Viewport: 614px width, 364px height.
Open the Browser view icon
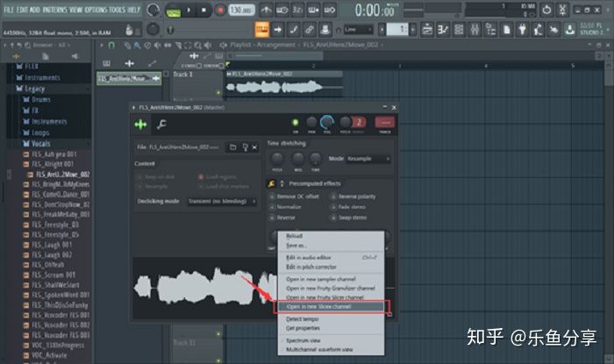pyautogui.click(x=490, y=29)
